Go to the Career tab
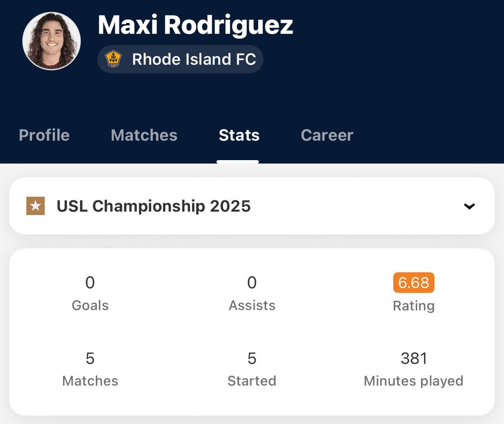The image size is (504, 424). coord(327,135)
